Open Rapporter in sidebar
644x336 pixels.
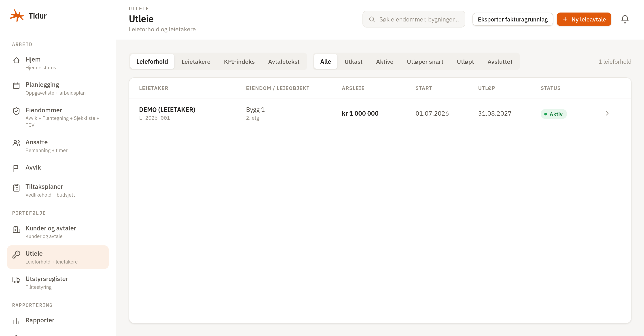(x=58, y=321)
